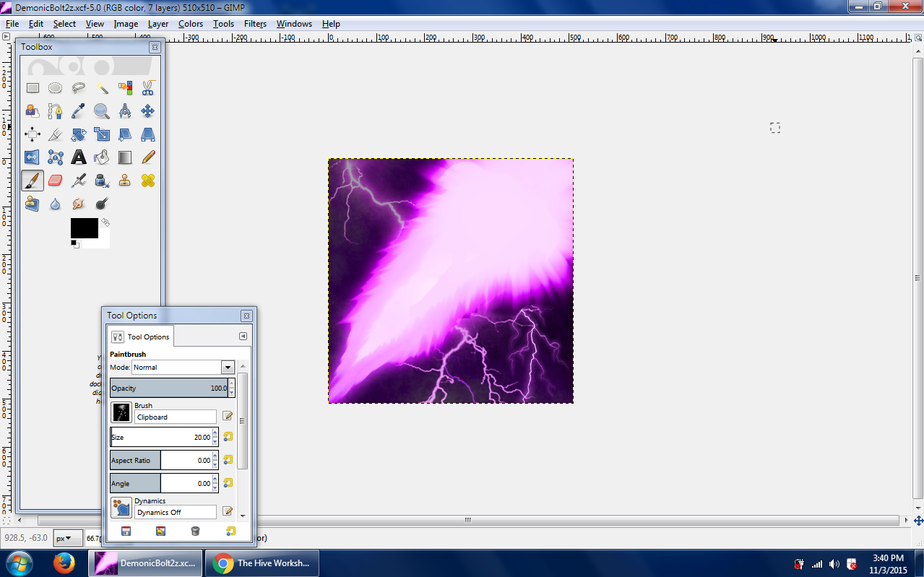Open the Filters menu
The image size is (924, 577).
[x=255, y=24]
